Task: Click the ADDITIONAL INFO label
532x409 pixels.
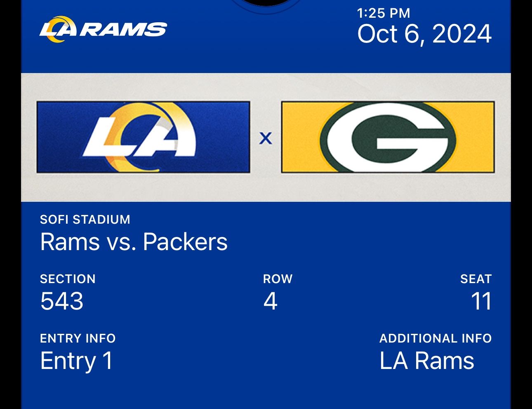Action: click(435, 338)
